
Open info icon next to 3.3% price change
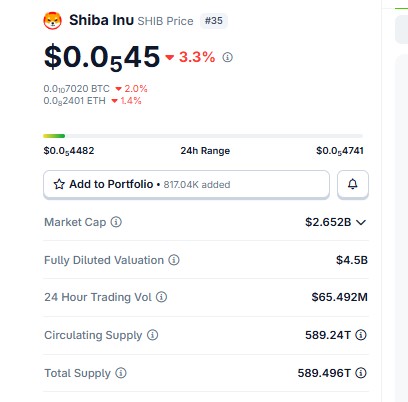click(227, 57)
